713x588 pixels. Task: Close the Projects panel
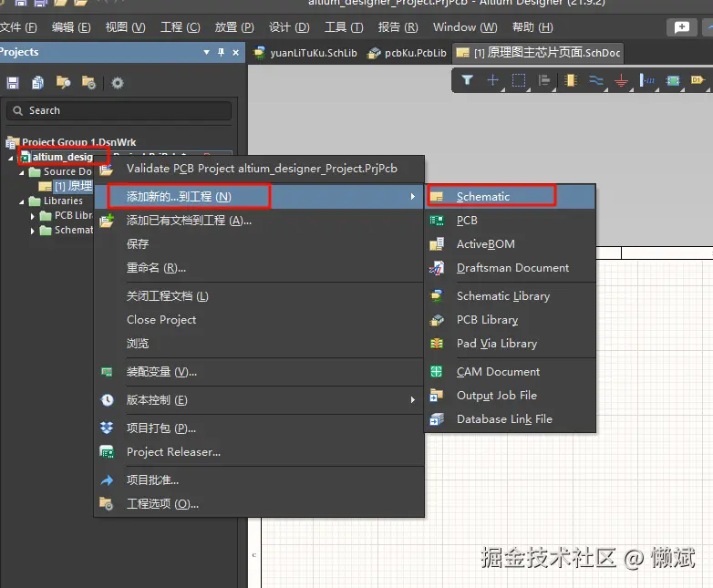[235, 53]
